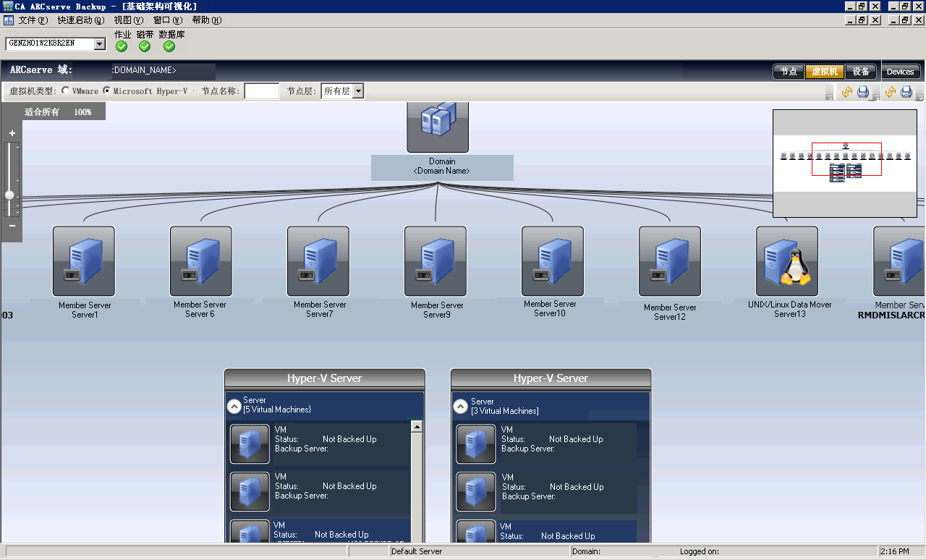Click second VM icon in the 5 Virtual Machines server
Image resolution: width=926 pixels, height=560 pixels.
tap(250, 492)
